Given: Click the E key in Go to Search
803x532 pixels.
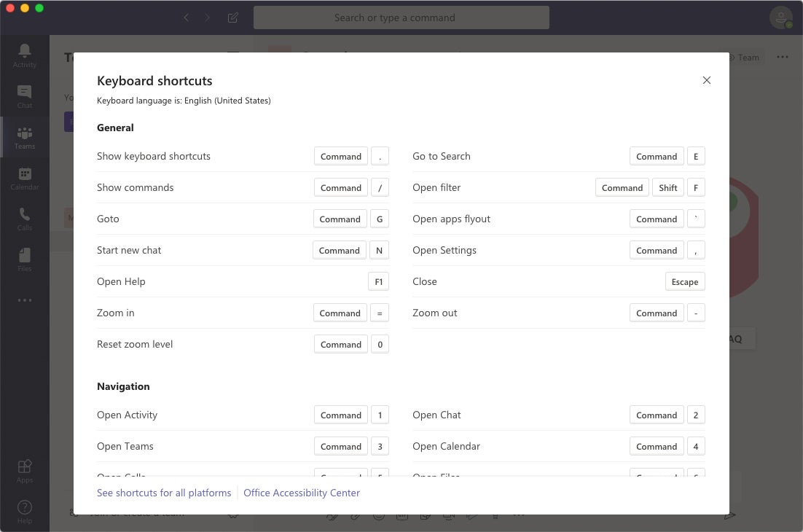Looking at the screenshot, I should pyautogui.click(x=695, y=156).
